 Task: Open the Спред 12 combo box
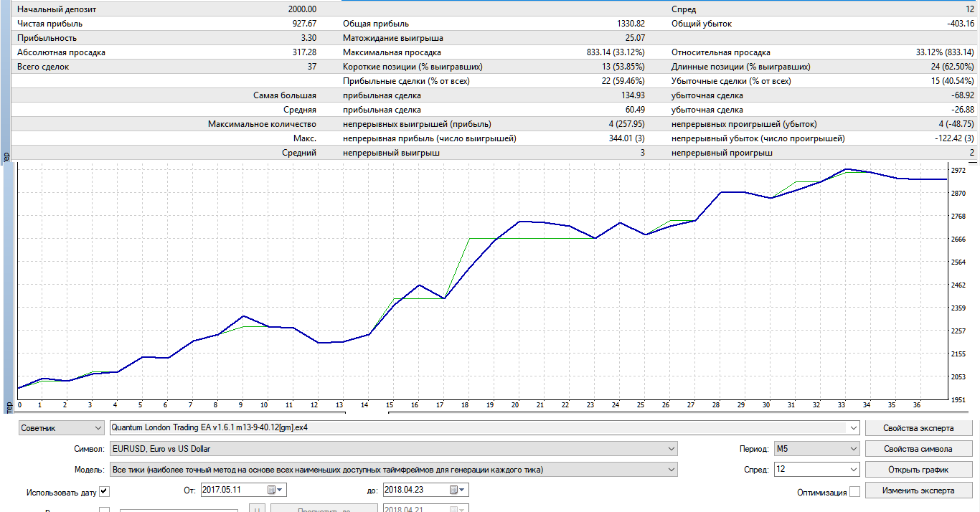(x=853, y=470)
